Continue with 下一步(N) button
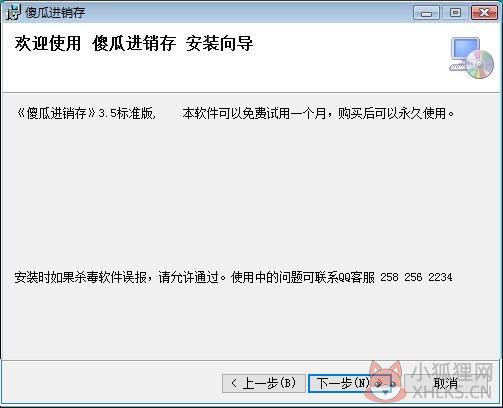 (x=349, y=383)
